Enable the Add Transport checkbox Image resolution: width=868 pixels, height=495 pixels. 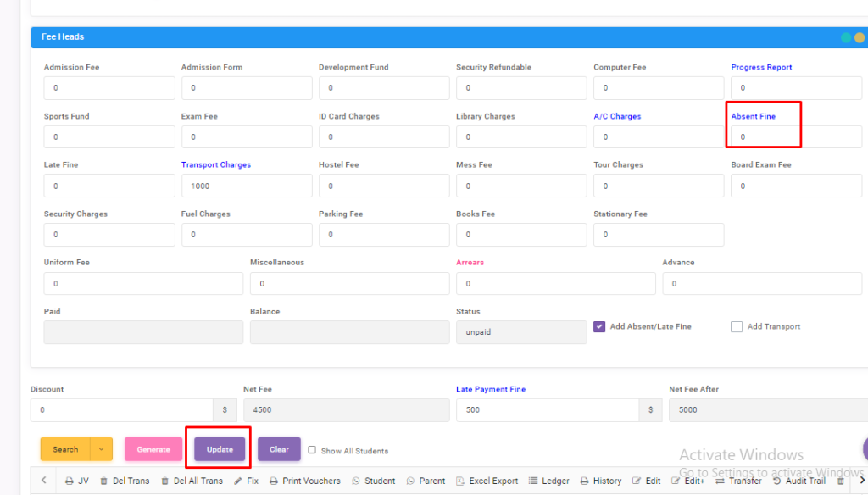[x=737, y=327]
